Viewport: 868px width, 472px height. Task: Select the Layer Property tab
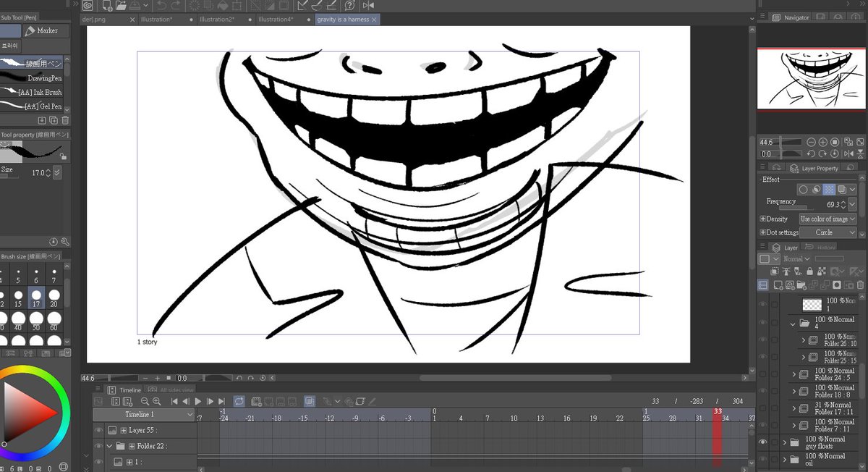click(x=814, y=168)
